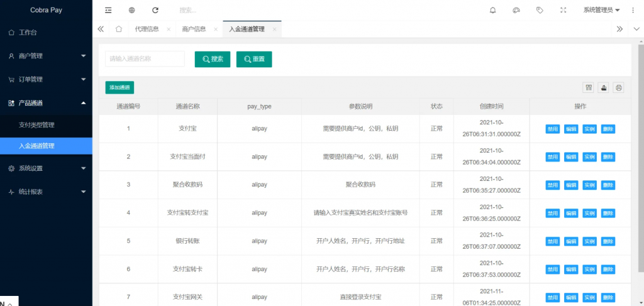Screen dimensions: 644x306
Task: Click the 添加通道 button
Action: pos(119,88)
